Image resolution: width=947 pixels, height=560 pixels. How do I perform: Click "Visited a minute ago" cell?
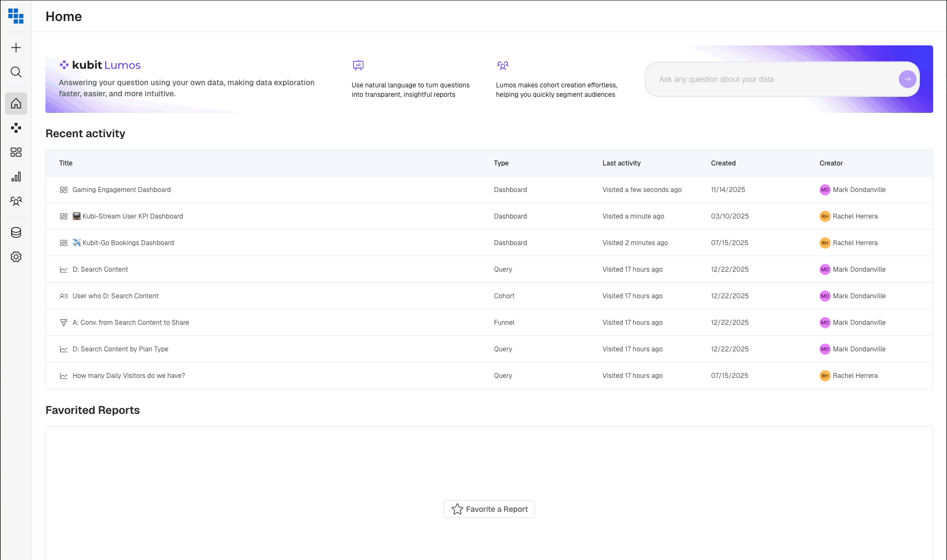click(633, 216)
